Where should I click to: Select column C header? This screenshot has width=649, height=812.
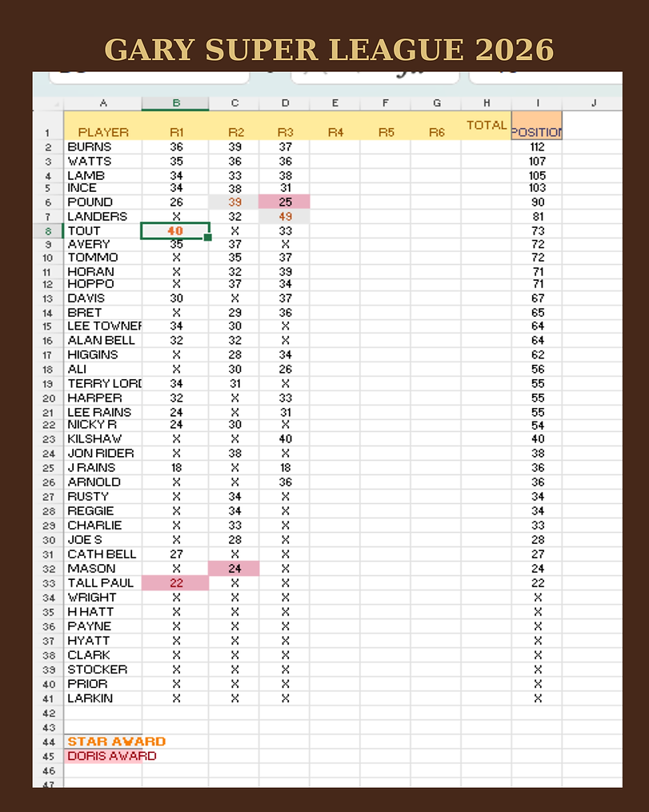(x=234, y=103)
